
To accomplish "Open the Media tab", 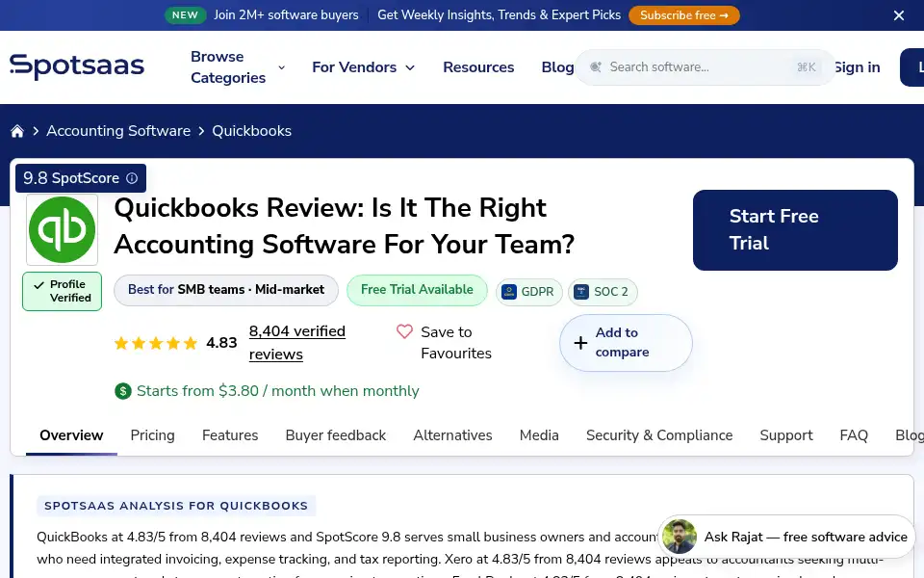I will click(x=539, y=435).
